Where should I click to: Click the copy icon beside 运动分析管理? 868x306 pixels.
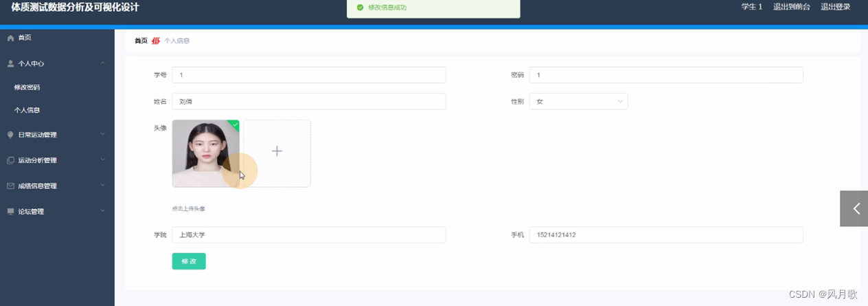tap(10, 160)
